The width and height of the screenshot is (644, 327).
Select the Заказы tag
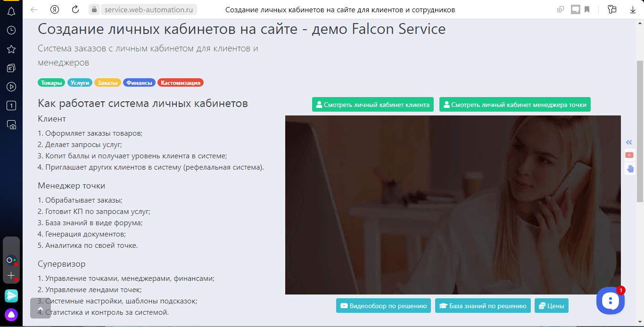tap(108, 83)
